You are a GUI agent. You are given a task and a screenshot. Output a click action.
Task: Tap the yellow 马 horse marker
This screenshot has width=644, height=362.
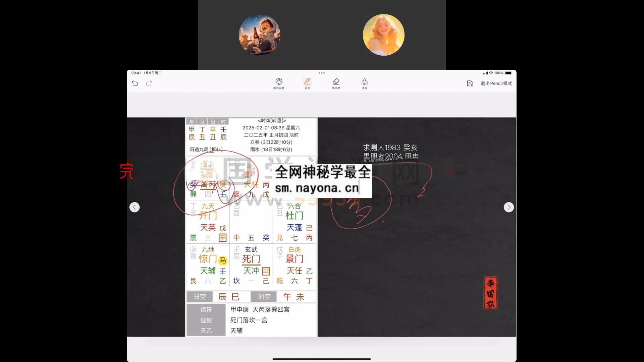(223, 260)
